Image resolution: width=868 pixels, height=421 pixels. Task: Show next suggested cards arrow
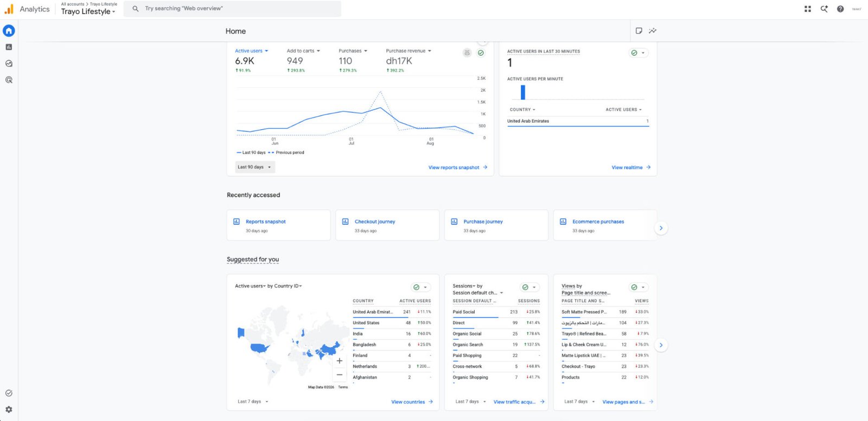click(x=661, y=345)
